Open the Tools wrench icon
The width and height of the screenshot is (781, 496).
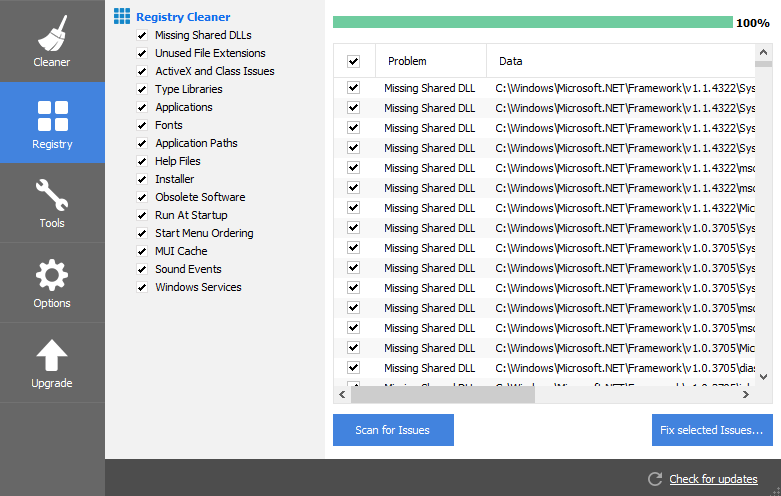pyautogui.click(x=52, y=195)
